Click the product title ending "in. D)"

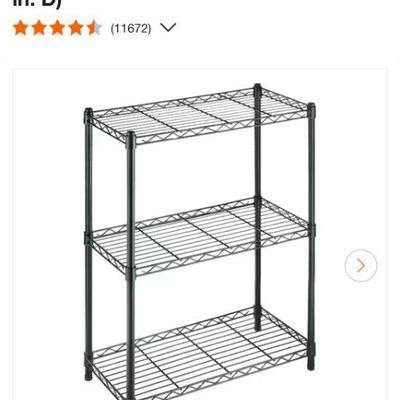(x=36, y=4)
